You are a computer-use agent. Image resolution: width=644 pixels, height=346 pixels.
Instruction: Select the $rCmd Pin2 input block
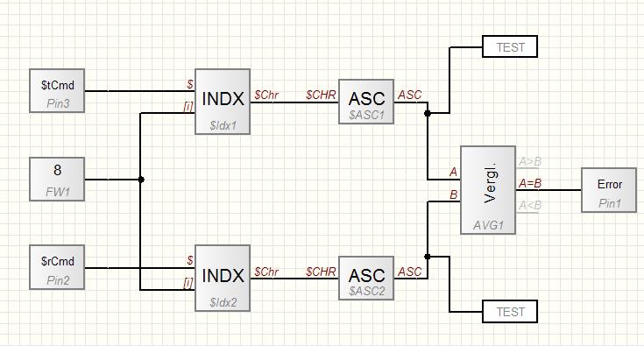pos(57,268)
